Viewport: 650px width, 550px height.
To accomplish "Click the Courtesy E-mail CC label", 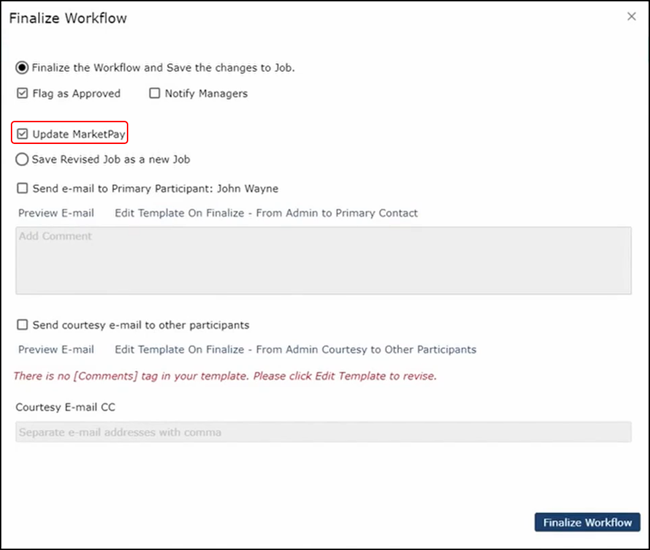I will tap(66, 407).
